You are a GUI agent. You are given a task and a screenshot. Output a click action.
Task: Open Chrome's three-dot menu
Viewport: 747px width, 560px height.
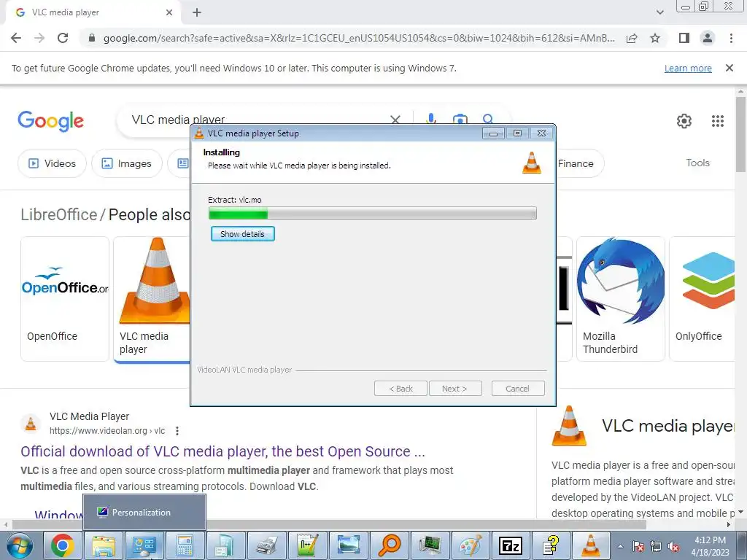click(731, 38)
